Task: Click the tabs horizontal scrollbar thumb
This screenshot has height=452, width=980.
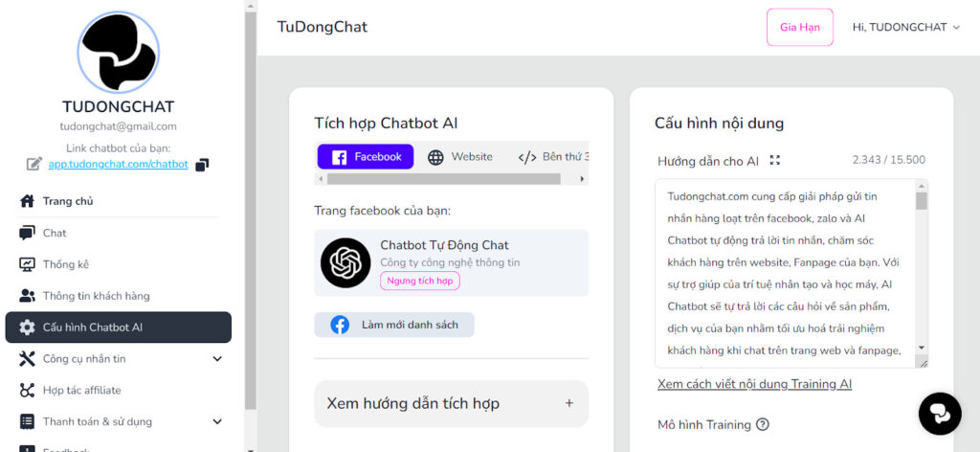Action: [x=444, y=179]
